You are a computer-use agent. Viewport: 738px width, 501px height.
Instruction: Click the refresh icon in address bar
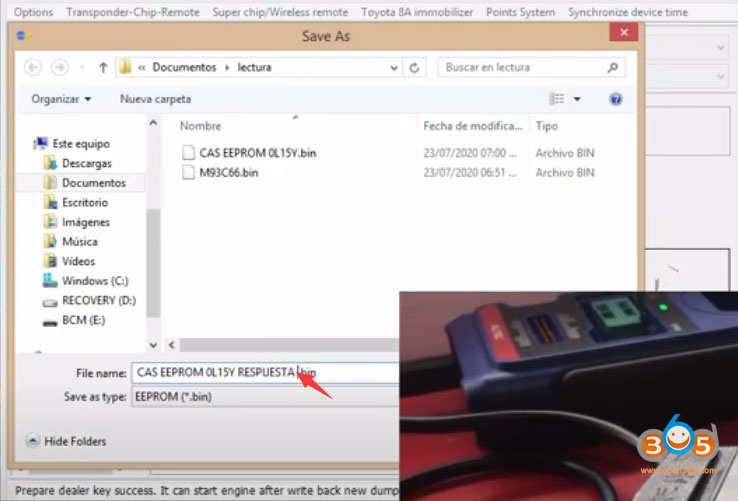tap(415, 68)
